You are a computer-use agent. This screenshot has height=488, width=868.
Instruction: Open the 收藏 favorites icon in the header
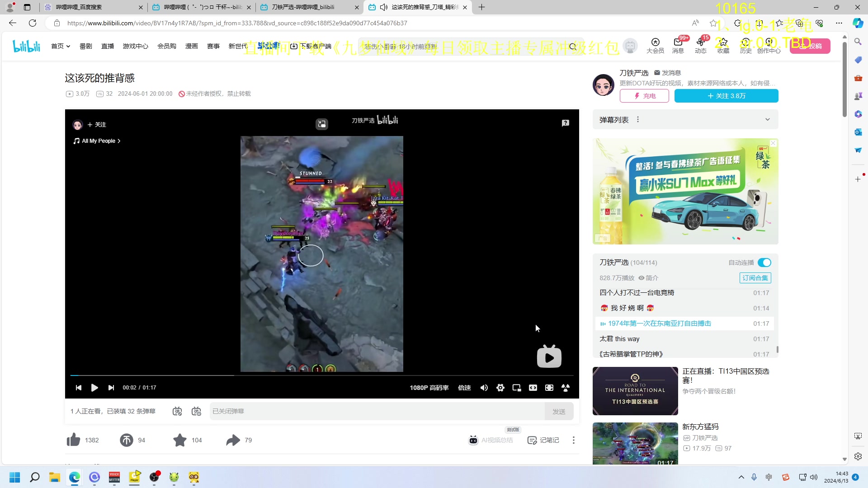click(x=723, y=46)
